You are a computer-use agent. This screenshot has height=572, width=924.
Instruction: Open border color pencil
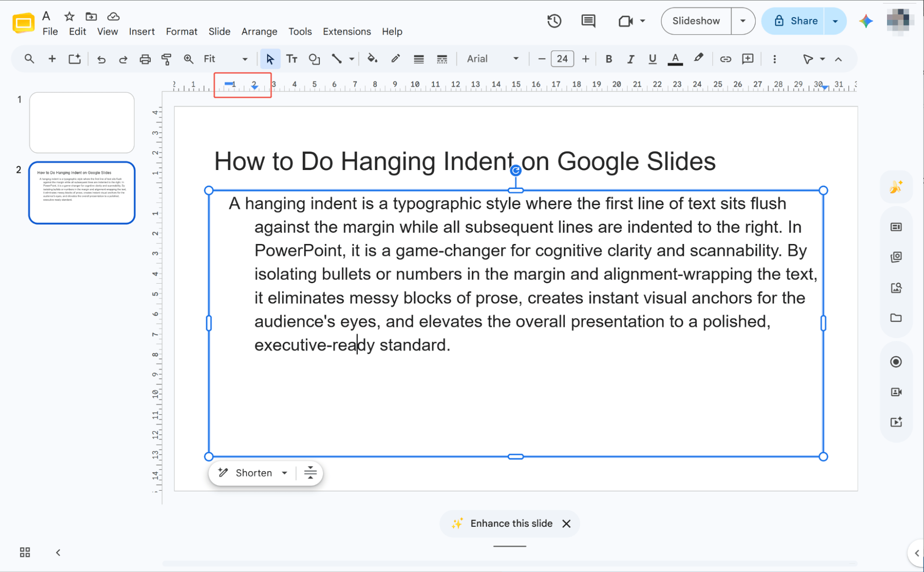(395, 59)
